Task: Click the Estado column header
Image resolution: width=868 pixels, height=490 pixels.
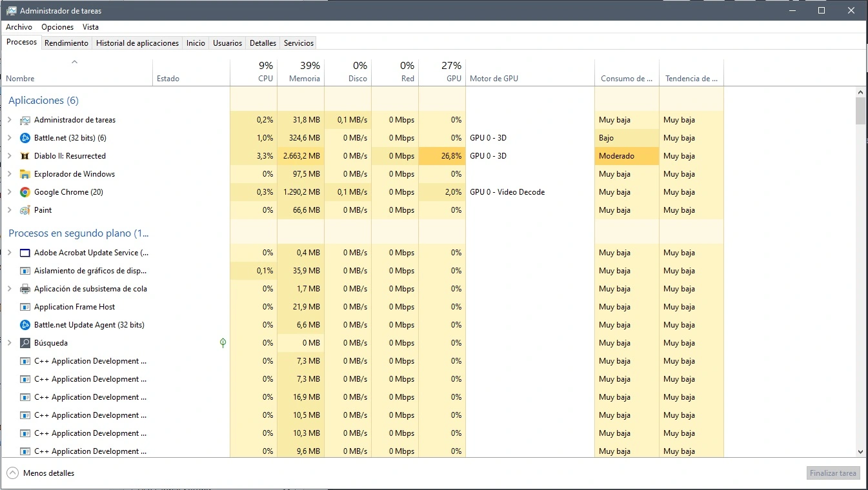Action: (191, 72)
